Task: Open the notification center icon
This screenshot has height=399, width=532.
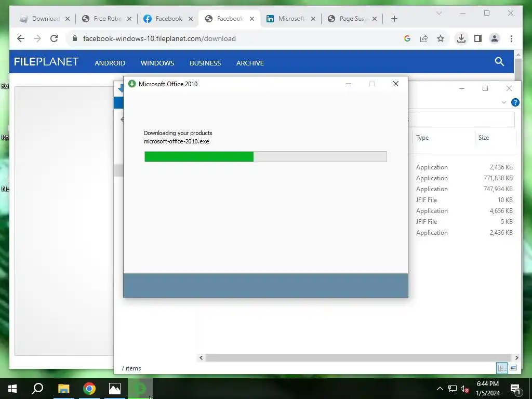Action: 516,389
